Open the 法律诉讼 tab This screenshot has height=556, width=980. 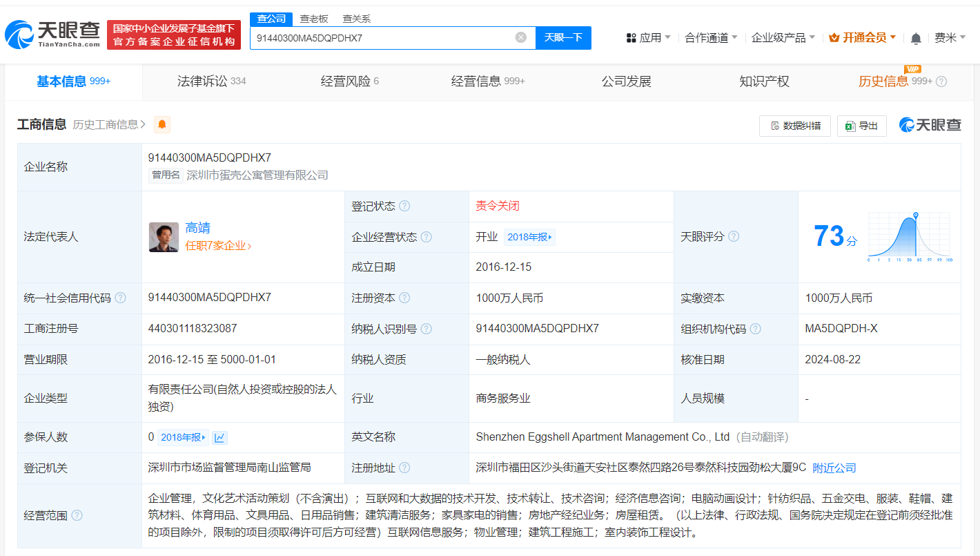tap(204, 81)
